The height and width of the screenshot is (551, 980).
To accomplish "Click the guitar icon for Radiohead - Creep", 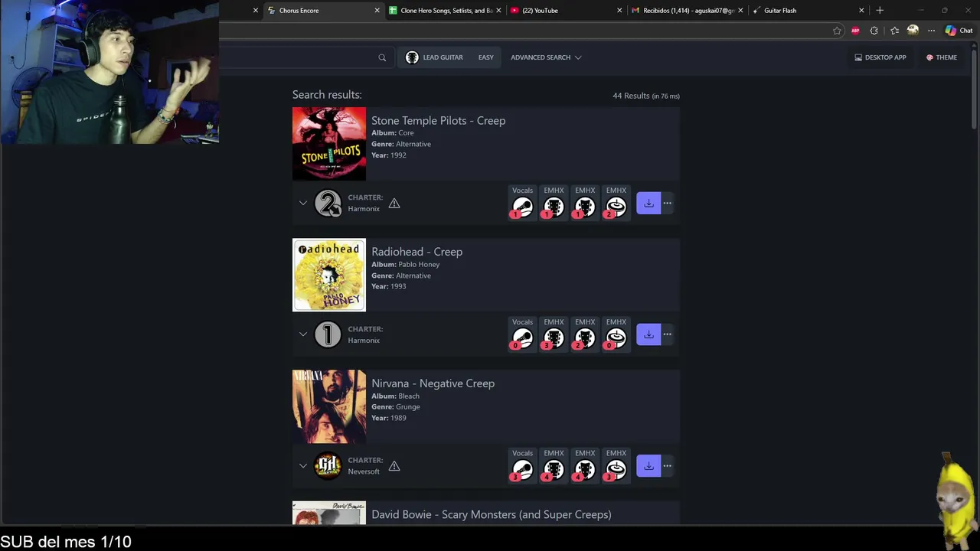I will point(554,338).
